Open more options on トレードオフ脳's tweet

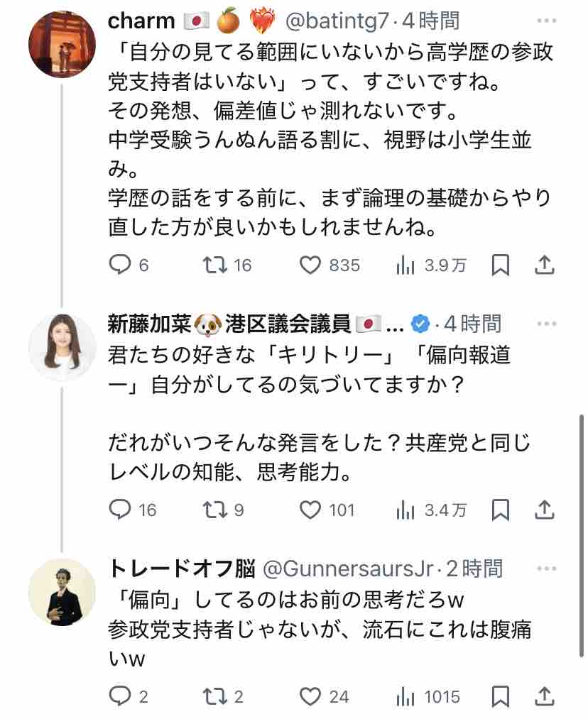(547, 568)
